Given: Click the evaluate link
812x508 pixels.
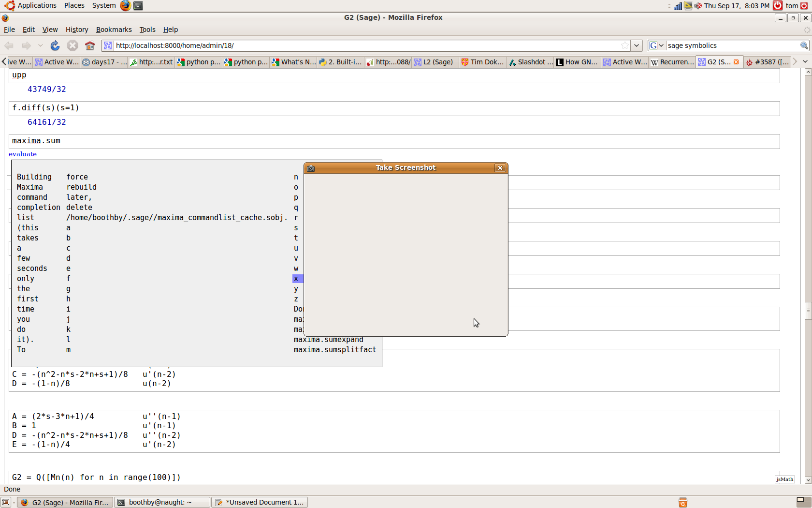Looking at the screenshot, I should (23, 154).
